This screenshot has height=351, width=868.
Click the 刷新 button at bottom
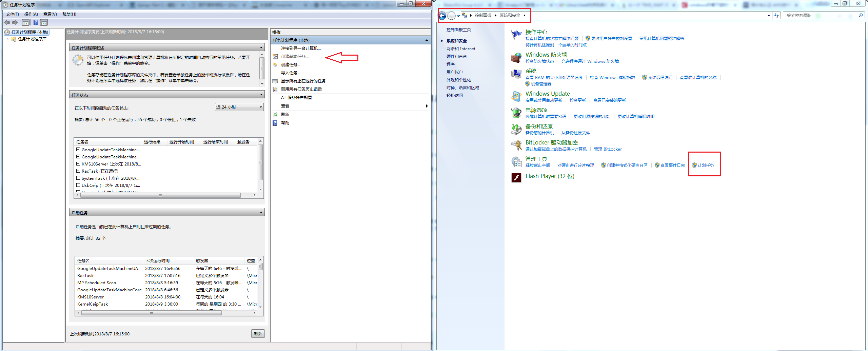pyautogui.click(x=258, y=334)
